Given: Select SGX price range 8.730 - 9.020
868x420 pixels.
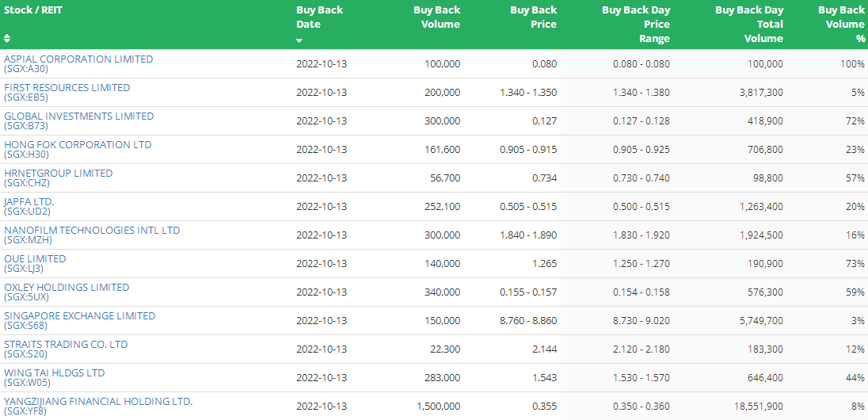Looking at the screenshot, I should coord(641,321).
